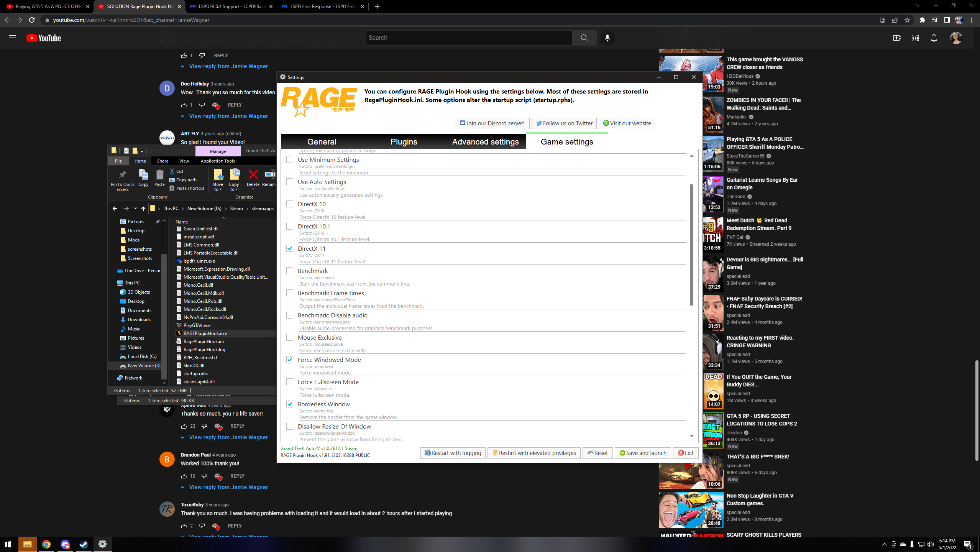Click Save and launch button
This screenshot has height=552, width=980.
(x=643, y=453)
